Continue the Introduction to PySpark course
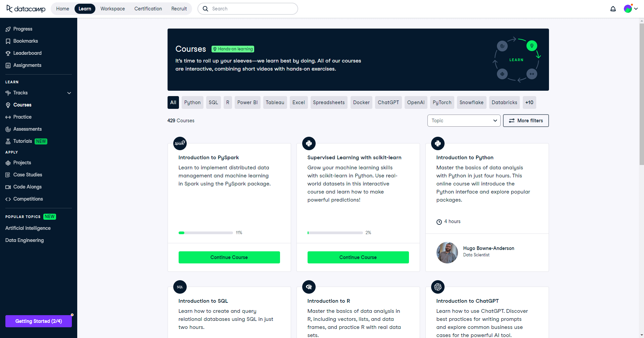644x338 pixels. 229,257
